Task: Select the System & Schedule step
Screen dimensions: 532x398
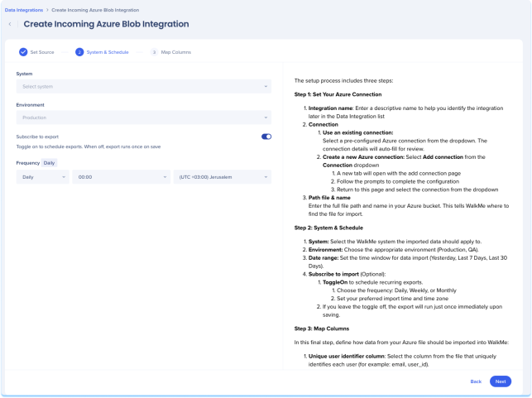Action: (x=104, y=52)
